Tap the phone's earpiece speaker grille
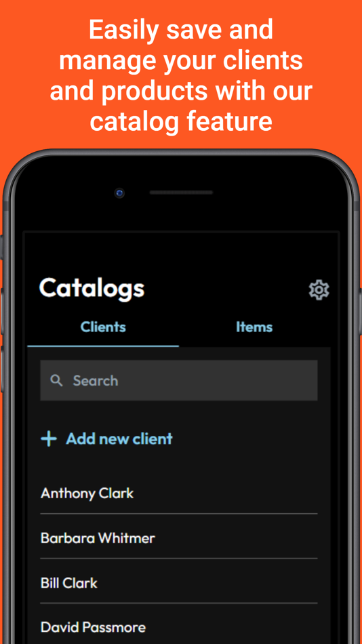The height and width of the screenshot is (644, 362). click(x=181, y=193)
